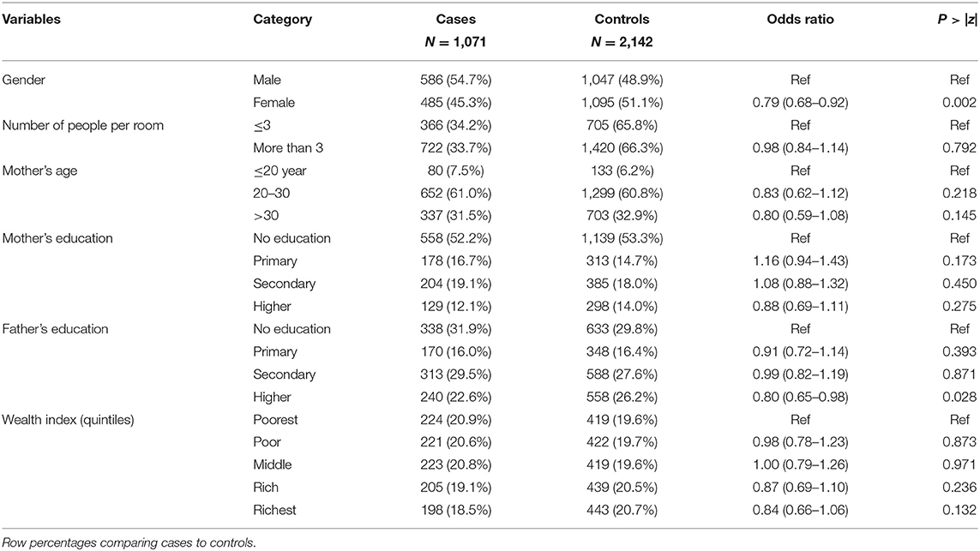980x551 pixels.
Task: Select the Mother's age row label
Action: pyautogui.click(x=39, y=171)
